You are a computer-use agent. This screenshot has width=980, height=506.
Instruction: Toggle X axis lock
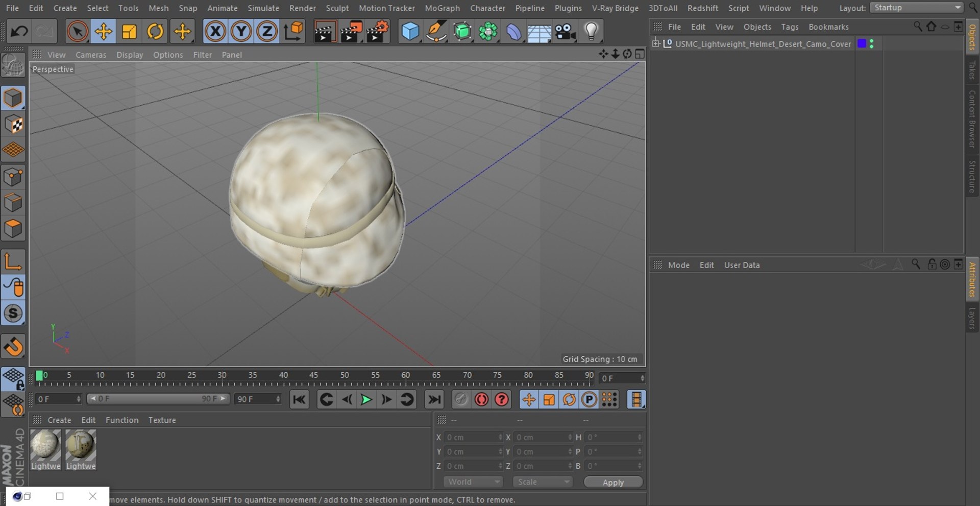(215, 32)
